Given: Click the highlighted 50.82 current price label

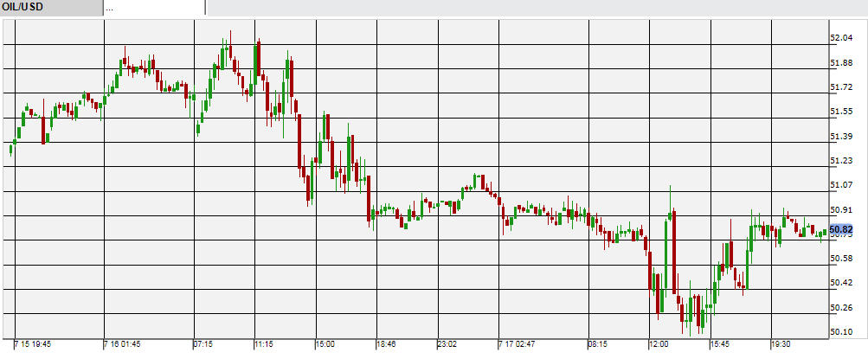Looking at the screenshot, I should [x=841, y=229].
